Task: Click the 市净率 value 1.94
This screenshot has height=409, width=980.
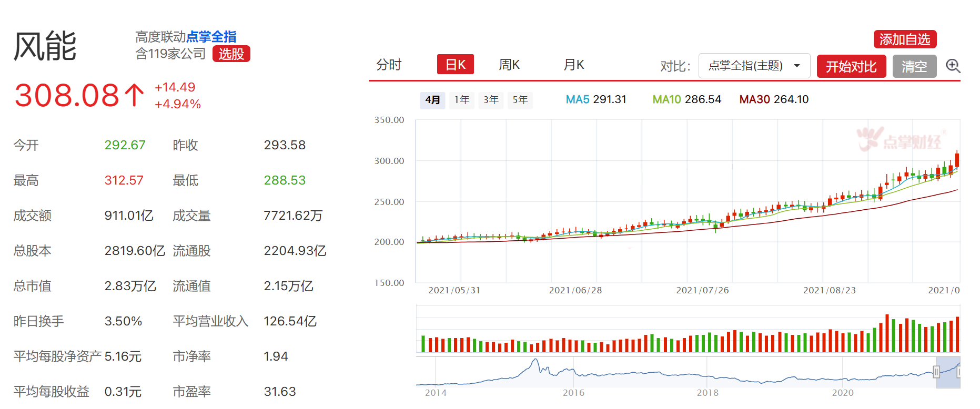Action: [x=276, y=356]
